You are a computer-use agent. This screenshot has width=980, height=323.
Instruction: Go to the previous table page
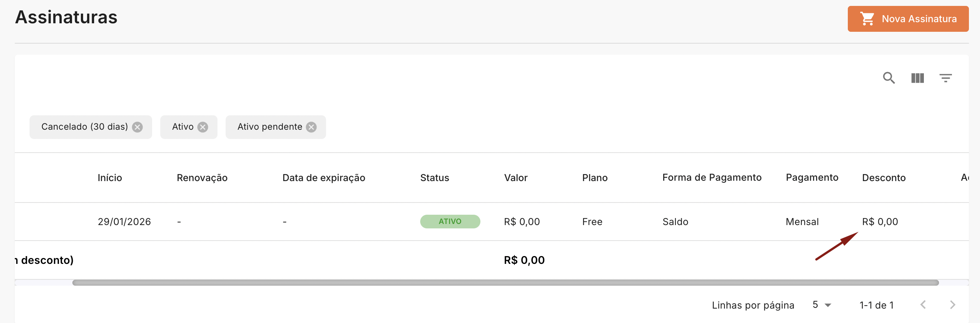coord(923,305)
